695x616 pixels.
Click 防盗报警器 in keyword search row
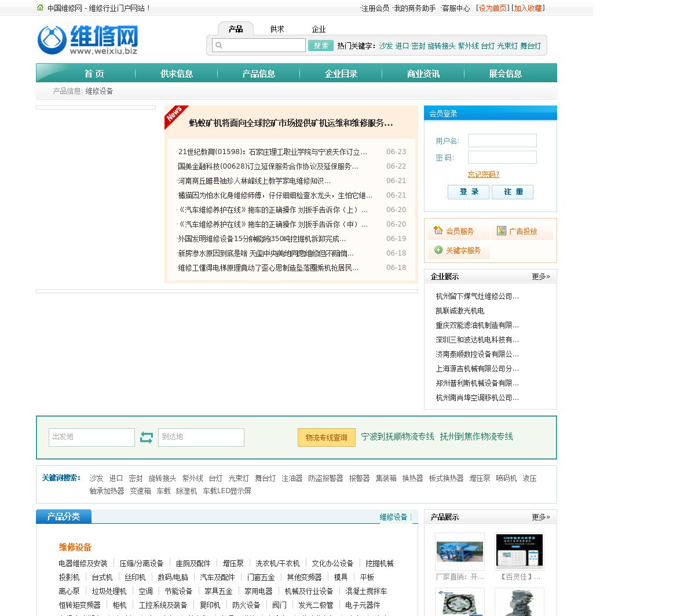point(325,478)
